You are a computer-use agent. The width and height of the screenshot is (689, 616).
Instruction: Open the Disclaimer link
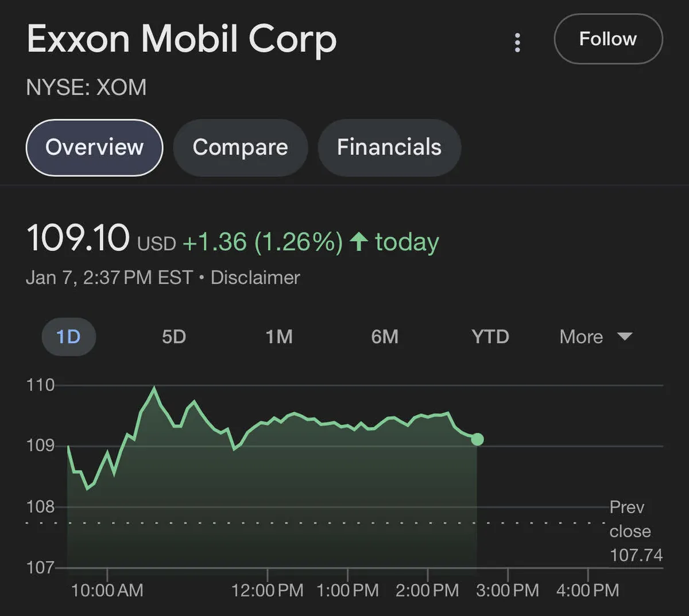[255, 278]
